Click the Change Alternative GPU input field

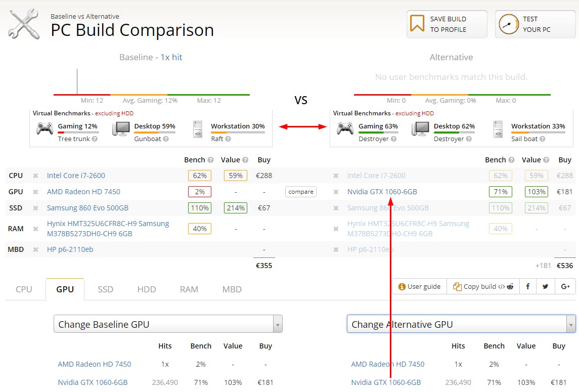click(457, 324)
